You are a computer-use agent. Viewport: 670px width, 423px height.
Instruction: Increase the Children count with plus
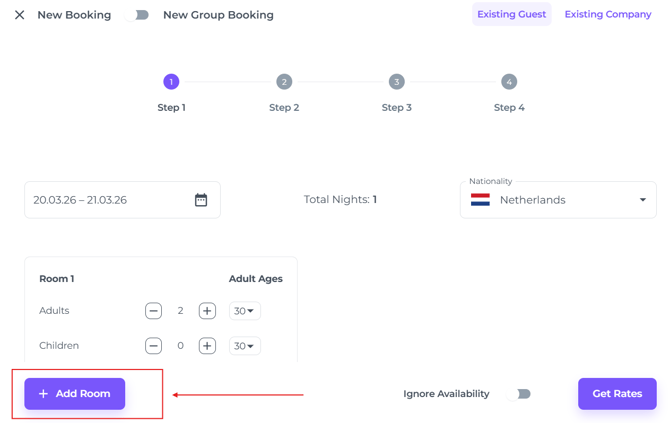click(207, 346)
